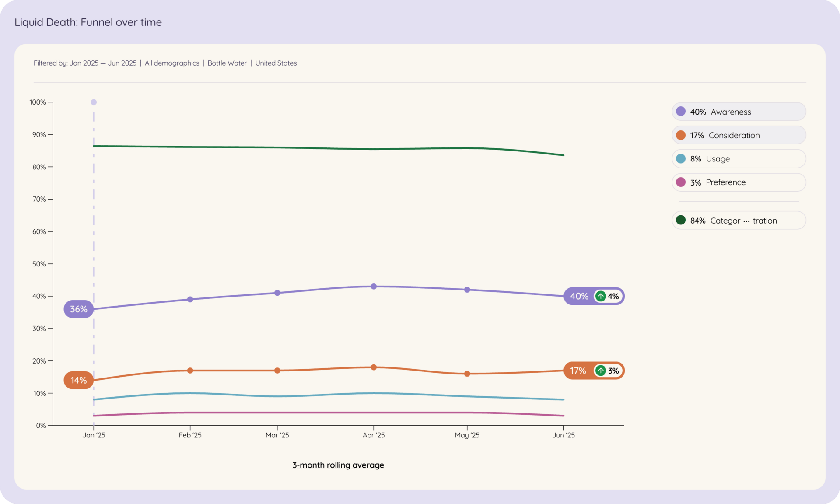
Task: Toggle the Consideration legend pill
Action: [738, 135]
